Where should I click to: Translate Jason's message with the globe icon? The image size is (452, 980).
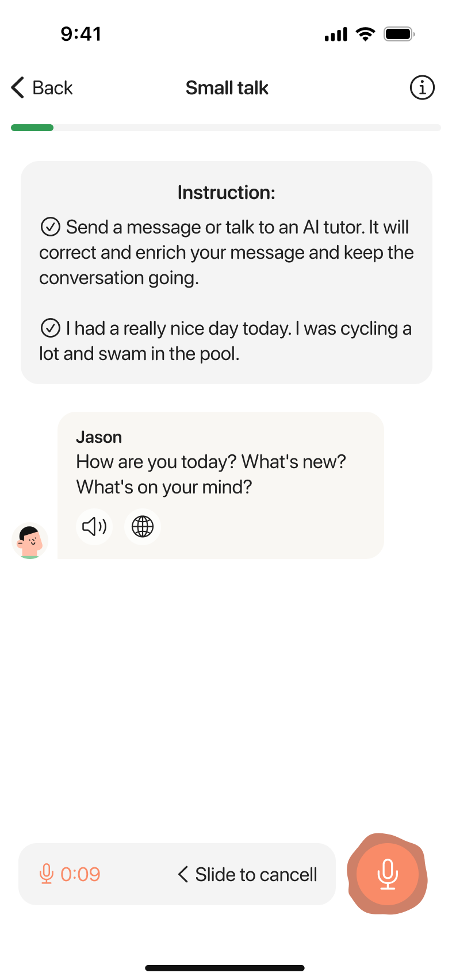(143, 526)
